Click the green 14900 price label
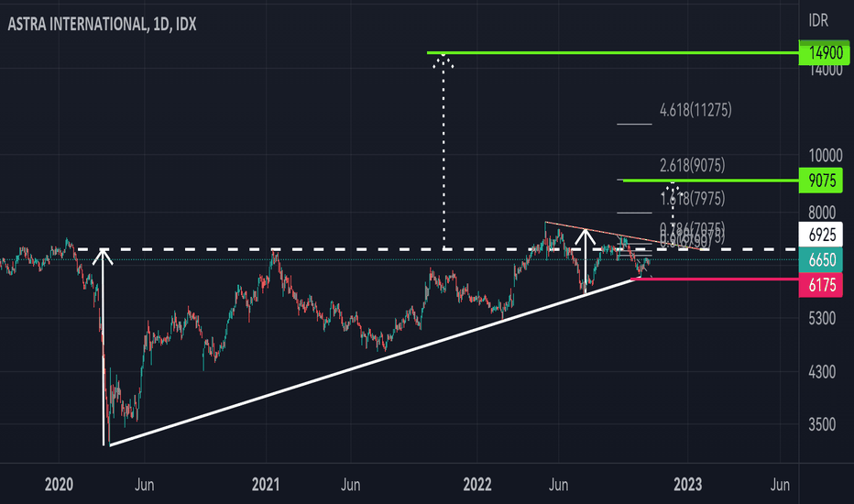Image resolution: width=854 pixels, height=504 pixels. click(x=824, y=53)
